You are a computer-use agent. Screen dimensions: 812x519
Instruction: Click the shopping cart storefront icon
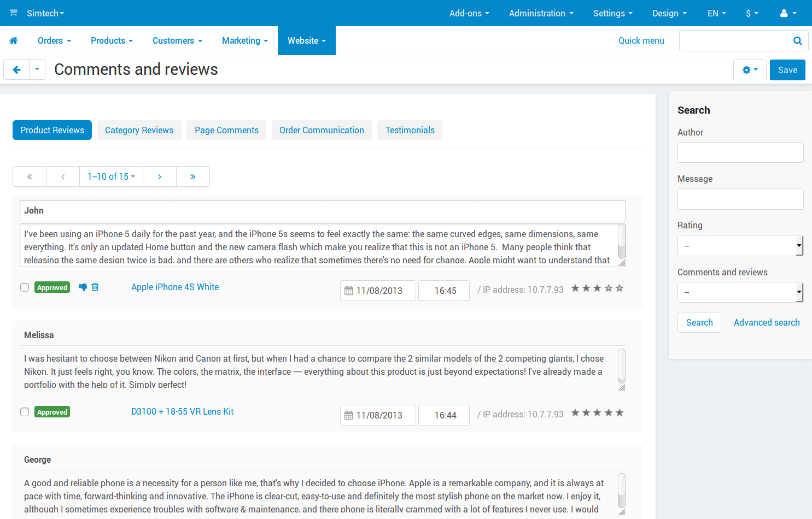coord(13,13)
